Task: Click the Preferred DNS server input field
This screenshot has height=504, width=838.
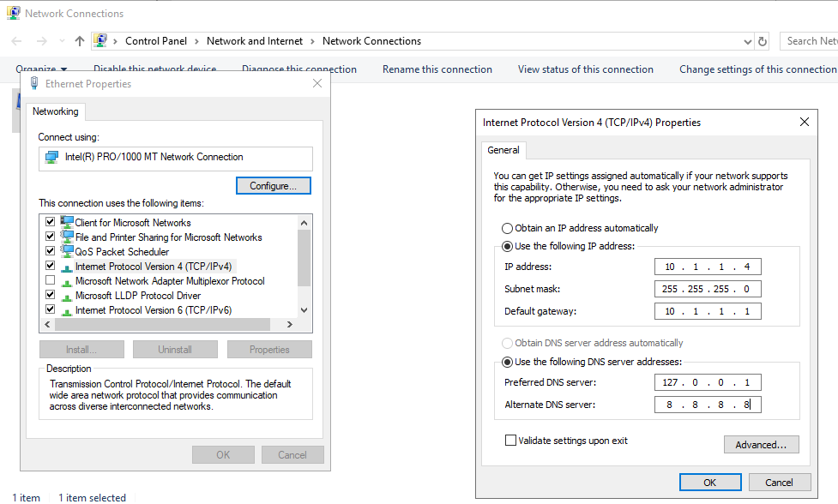Action: [x=708, y=382]
